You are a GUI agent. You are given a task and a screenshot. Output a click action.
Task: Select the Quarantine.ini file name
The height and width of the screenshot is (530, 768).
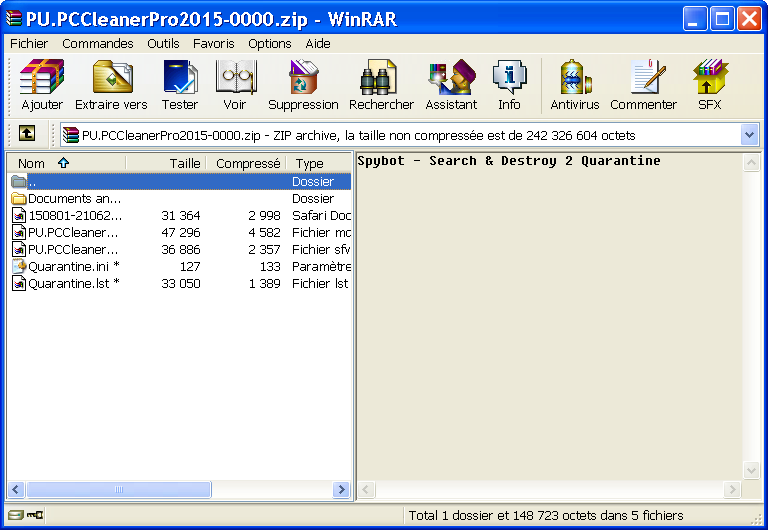coord(73,266)
